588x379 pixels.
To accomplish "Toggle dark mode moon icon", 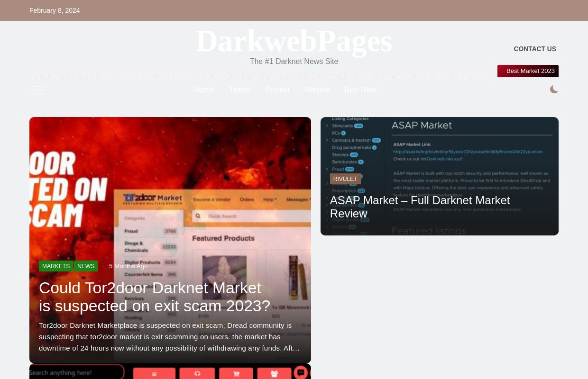I will [x=554, y=90].
